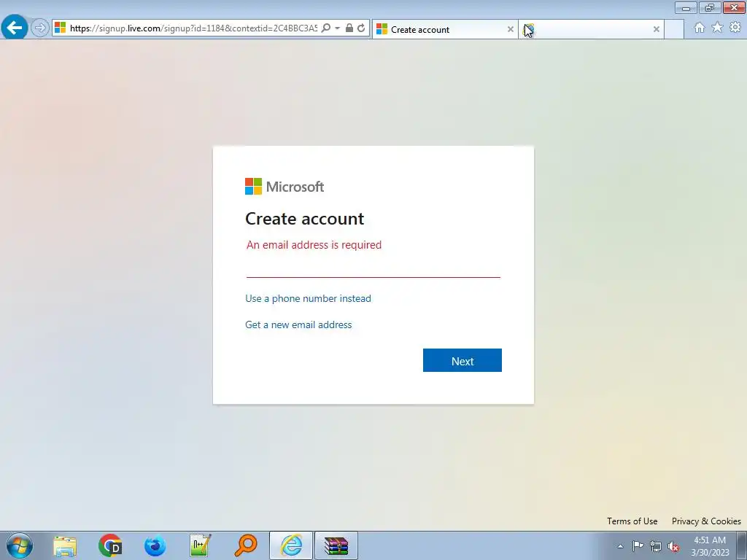Image resolution: width=747 pixels, height=560 pixels.
Task: Click Use a phone number instead link
Action: (308, 298)
